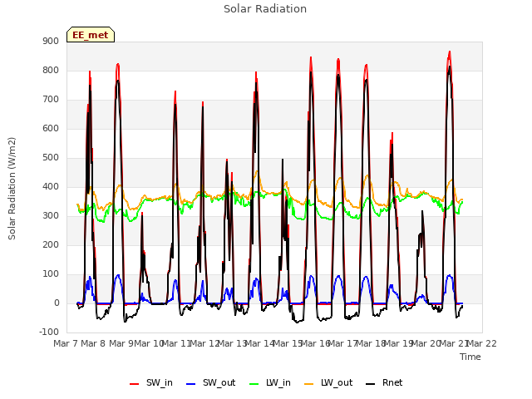Click the 100 y-axis tick label
The image size is (532, 399).
pos(51,274)
